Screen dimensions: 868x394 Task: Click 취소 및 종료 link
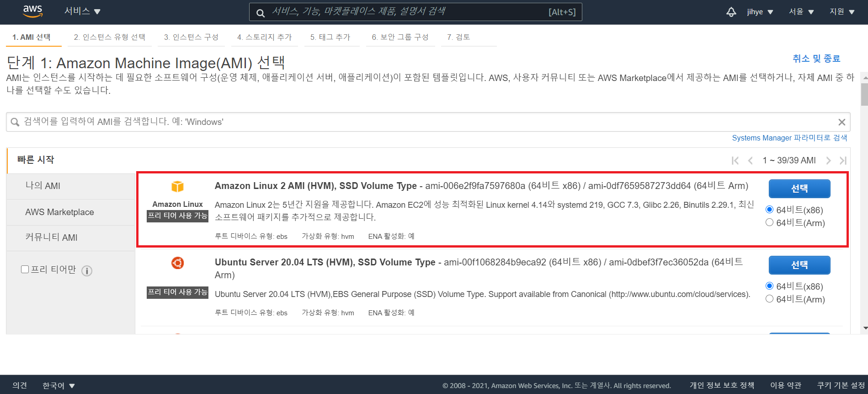(x=816, y=59)
